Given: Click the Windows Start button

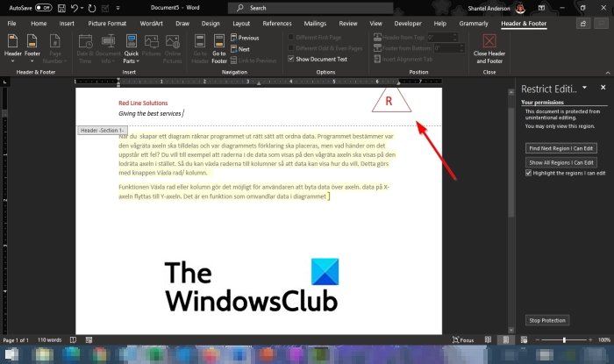Looking at the screenshot, I should (x=11, y=354).
